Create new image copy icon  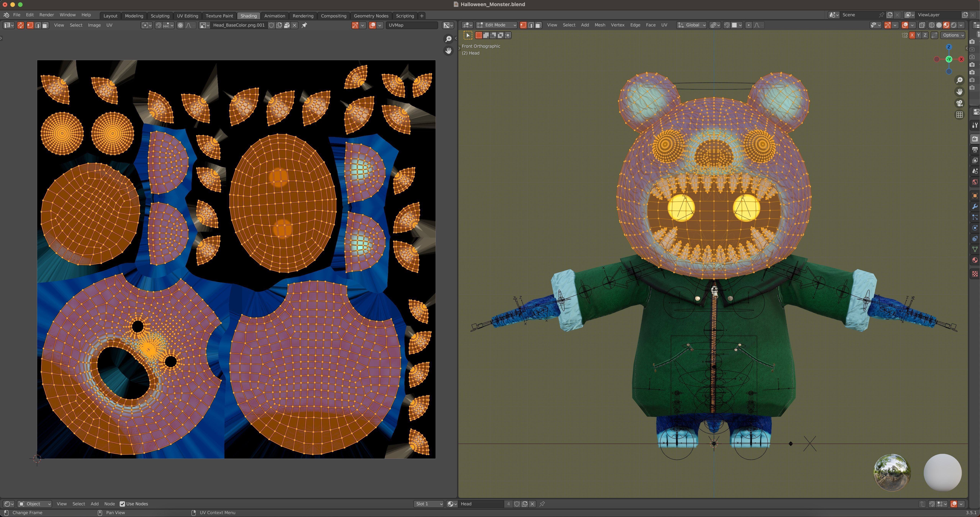click(x=279, y=25)
